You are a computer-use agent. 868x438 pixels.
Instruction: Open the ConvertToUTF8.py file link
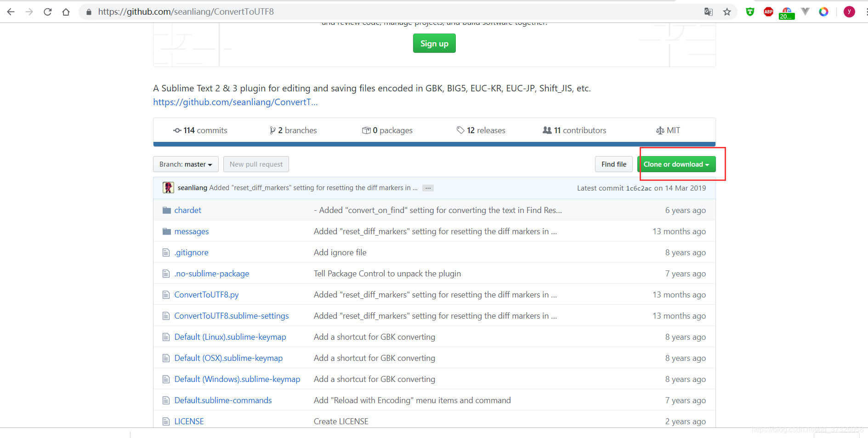[206, 295]
